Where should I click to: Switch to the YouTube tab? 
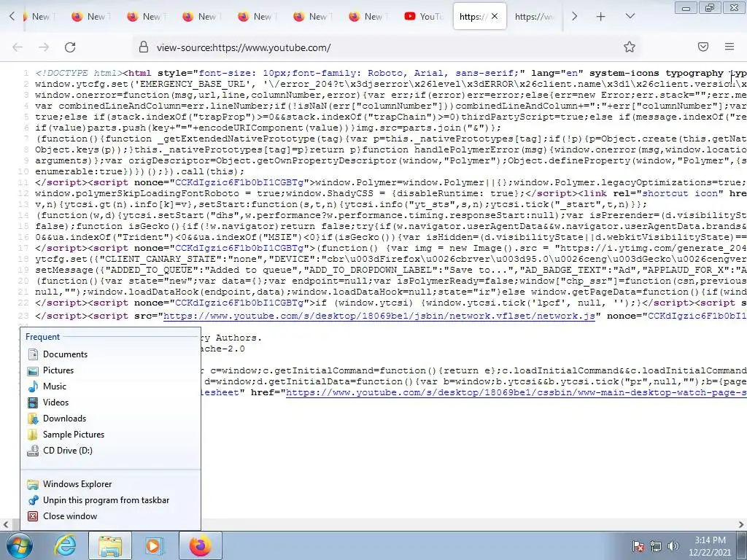click(424, 16)
